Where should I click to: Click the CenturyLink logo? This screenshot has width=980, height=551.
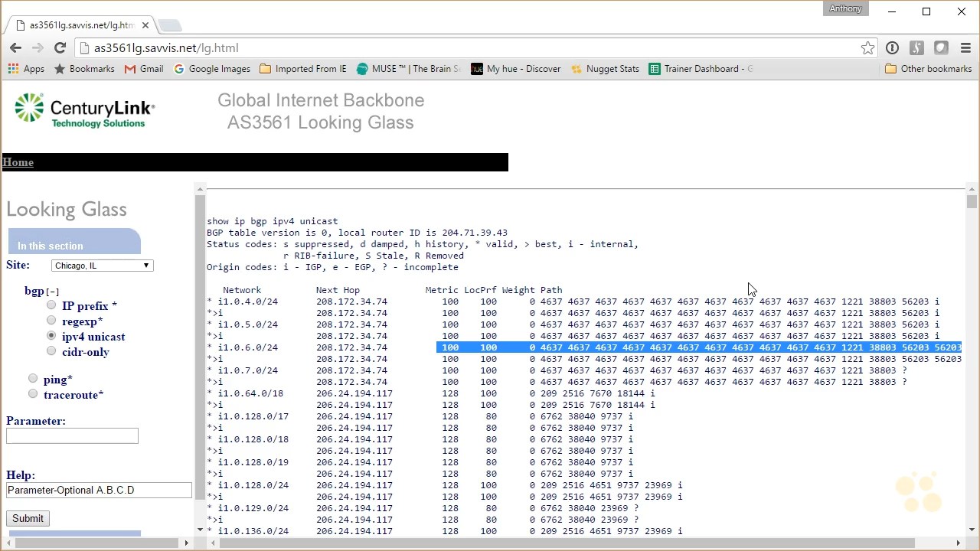[84, 110]
